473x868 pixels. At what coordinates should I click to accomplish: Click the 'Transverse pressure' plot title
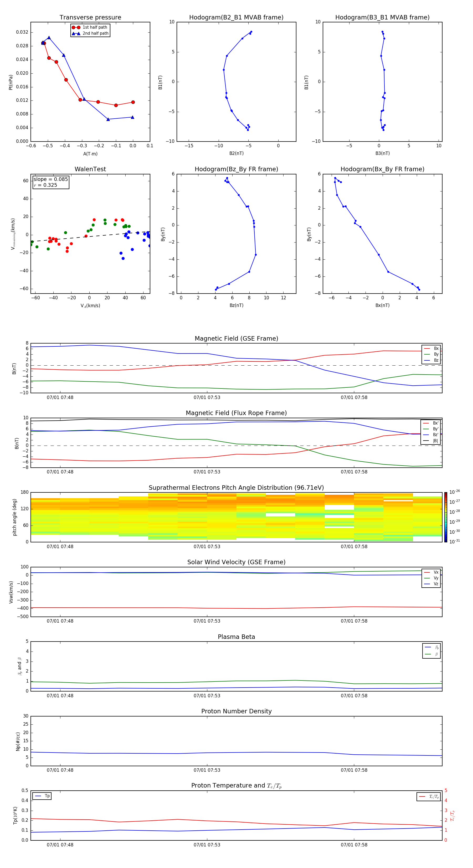[x=90, y=17]
